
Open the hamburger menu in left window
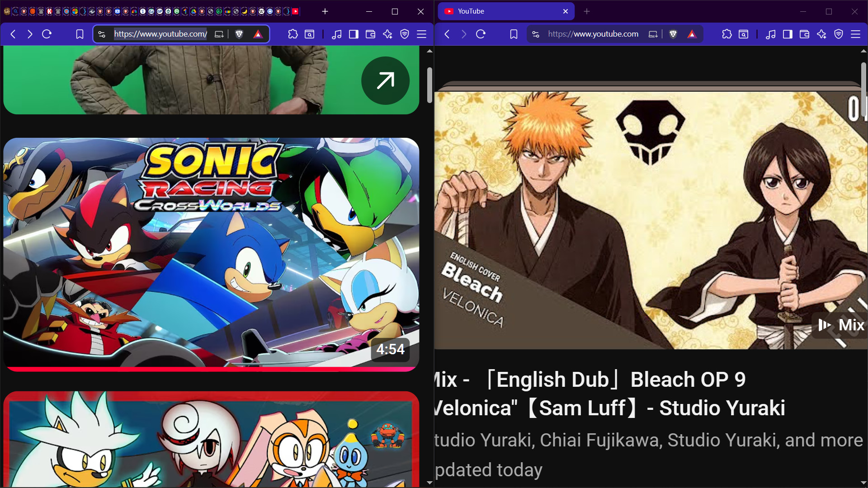point(422,34)
